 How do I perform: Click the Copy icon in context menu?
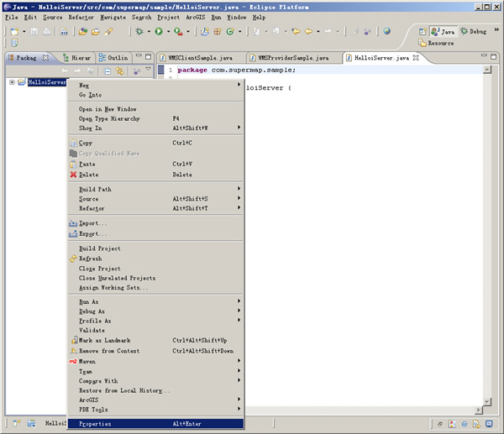[72, 144]
